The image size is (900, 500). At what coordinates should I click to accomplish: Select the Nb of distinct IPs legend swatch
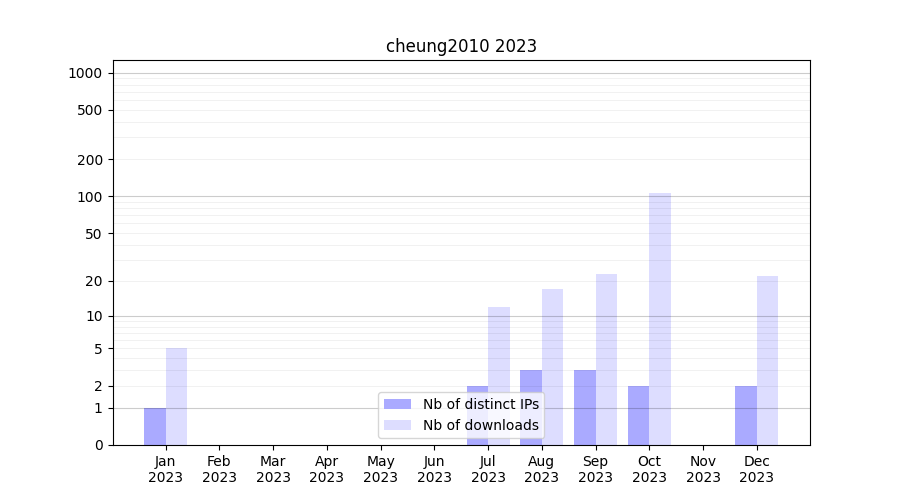pos(397,404)
